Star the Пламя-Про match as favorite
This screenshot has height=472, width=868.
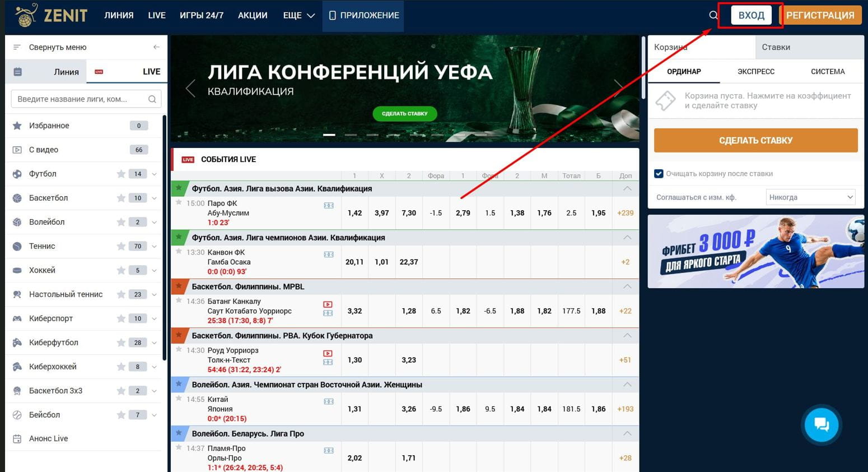coord(179,447)
